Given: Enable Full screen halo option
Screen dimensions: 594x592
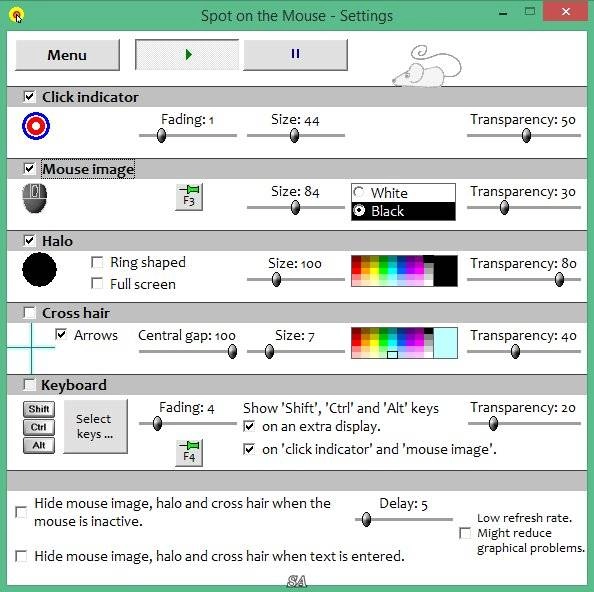Looking at the screenshot, I should (97, 283).
